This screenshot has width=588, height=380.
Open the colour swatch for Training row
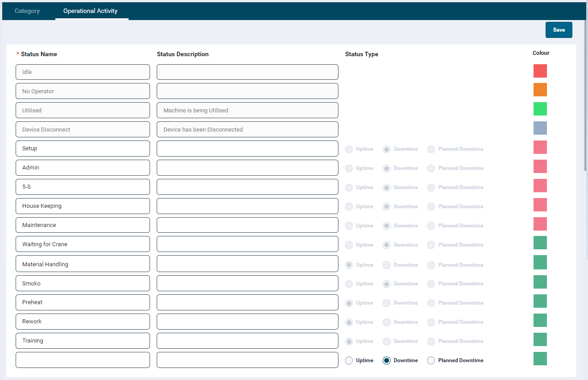[540, 339]
